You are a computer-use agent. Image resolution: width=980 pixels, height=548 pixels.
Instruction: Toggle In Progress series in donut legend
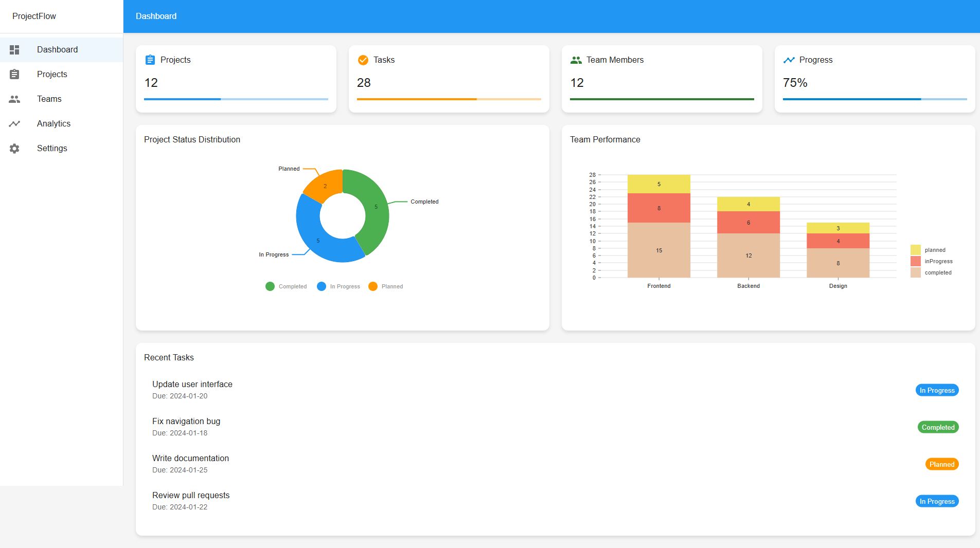338,286
